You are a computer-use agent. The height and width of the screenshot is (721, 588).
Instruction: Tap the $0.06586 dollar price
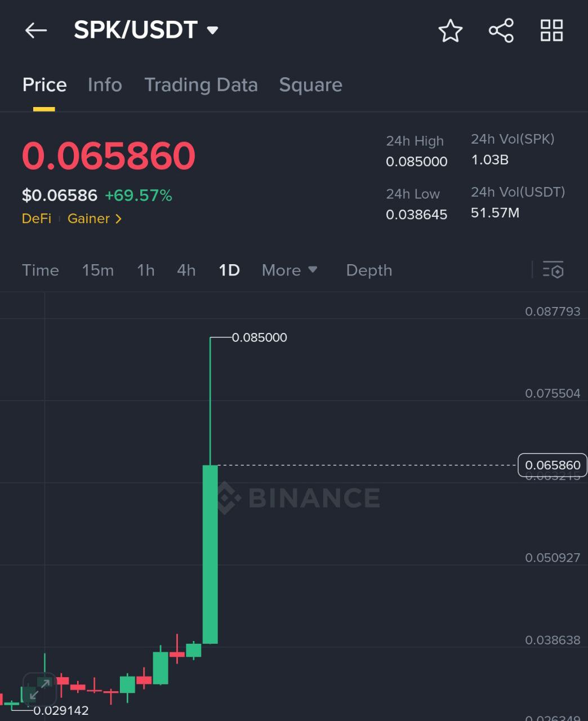click(60, 195)
